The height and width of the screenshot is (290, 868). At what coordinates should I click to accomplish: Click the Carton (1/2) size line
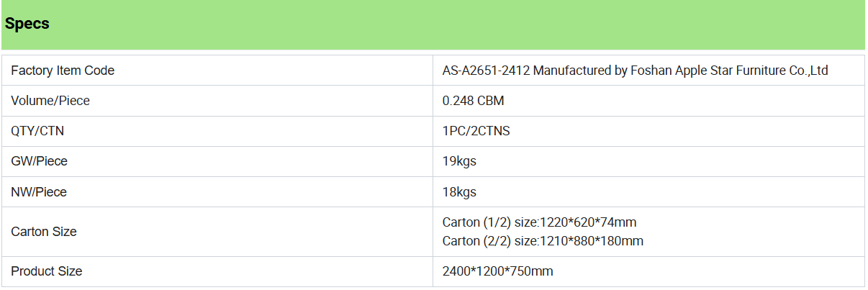coord(540,222)
